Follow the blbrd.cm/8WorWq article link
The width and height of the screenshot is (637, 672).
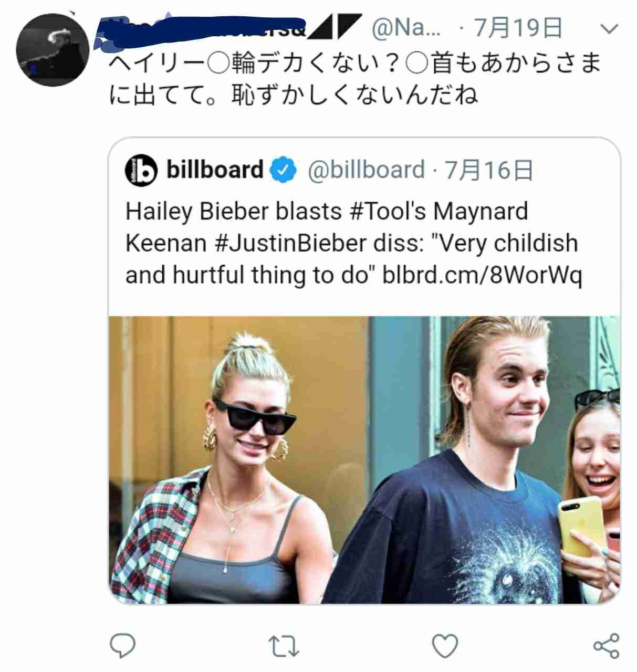point(482,275)
